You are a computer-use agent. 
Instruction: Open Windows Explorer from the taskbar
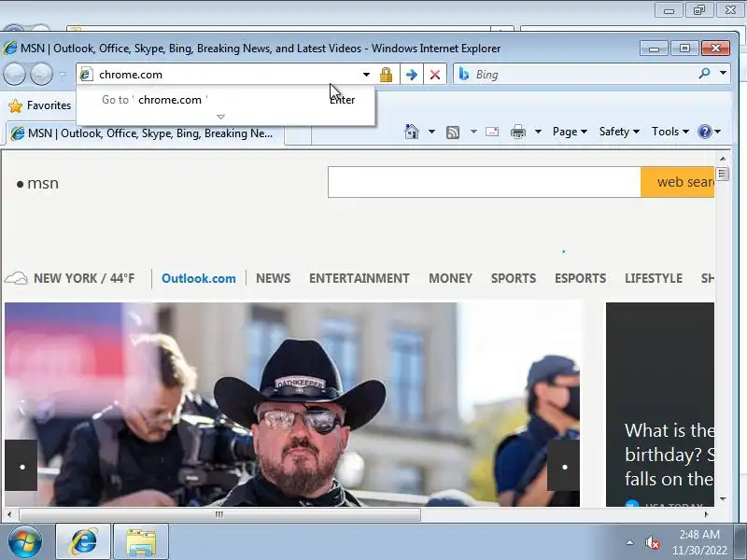click(x=141, y=541)
